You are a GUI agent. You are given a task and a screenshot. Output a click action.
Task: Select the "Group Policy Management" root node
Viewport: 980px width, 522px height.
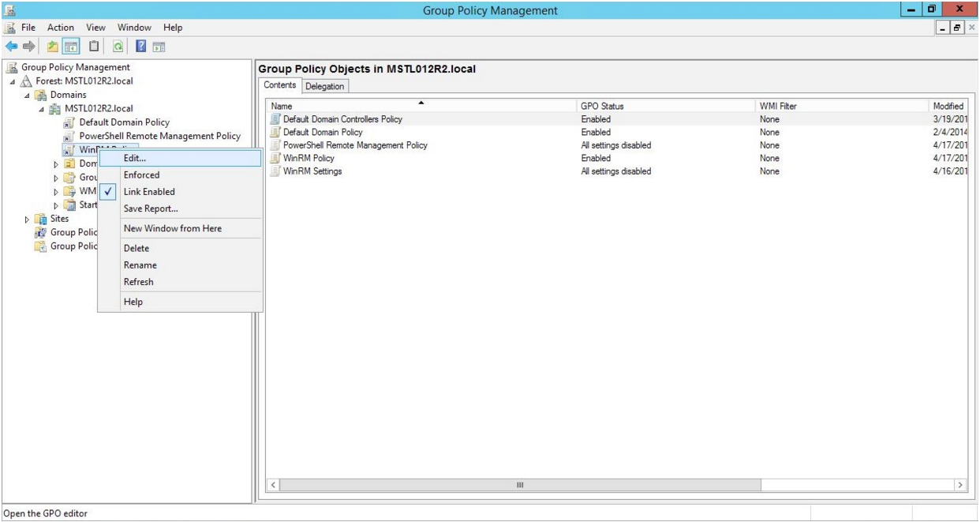[x=74, y=67]
